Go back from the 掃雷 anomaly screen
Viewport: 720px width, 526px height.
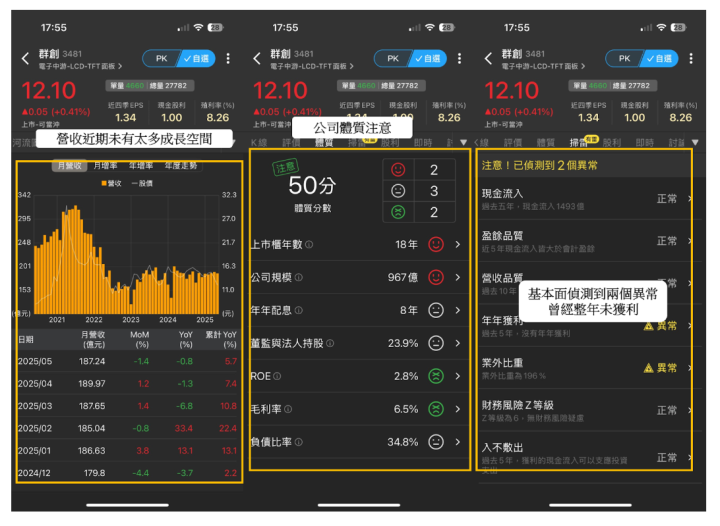pyautogui.click(x=489, y=58)
